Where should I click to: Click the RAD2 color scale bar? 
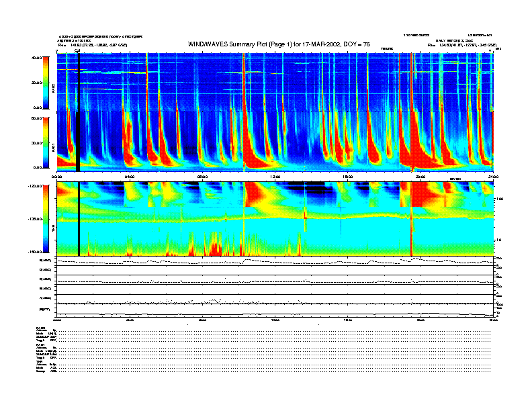click(46, 83)
